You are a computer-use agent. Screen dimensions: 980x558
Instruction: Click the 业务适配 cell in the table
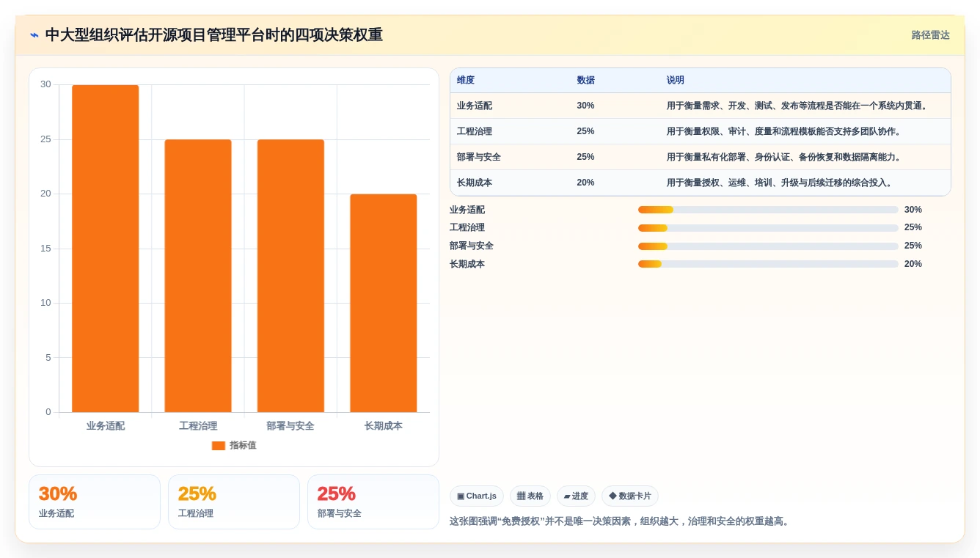475,106
